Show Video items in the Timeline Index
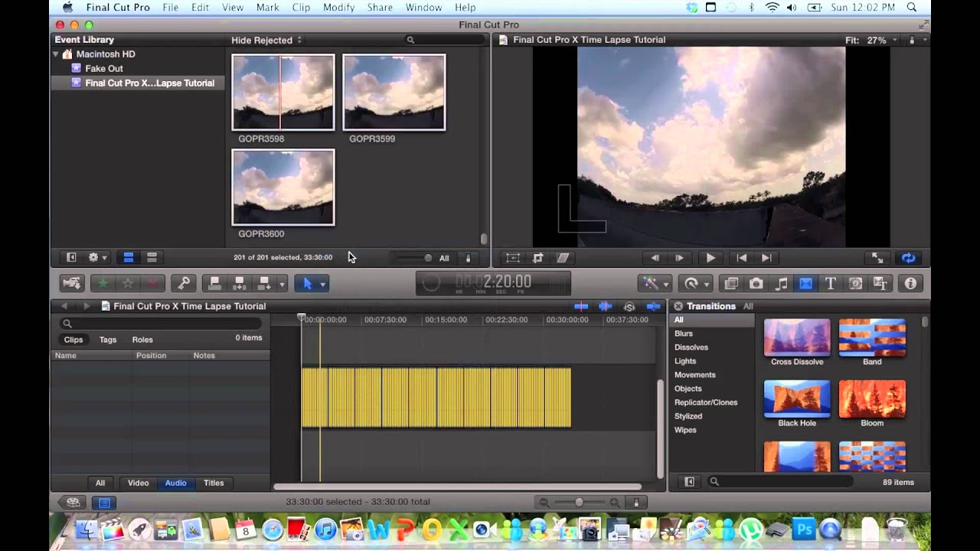980x551 pixels. (139, 483)
